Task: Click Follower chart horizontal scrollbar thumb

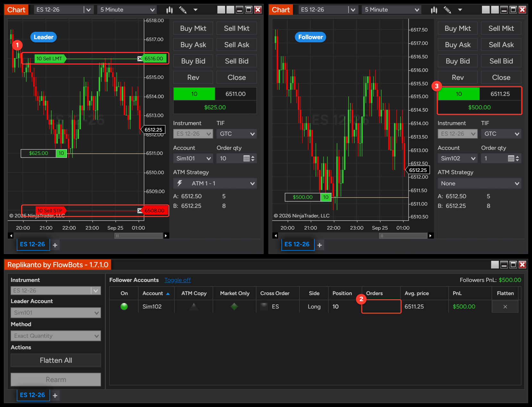Action: coord(403,236)
